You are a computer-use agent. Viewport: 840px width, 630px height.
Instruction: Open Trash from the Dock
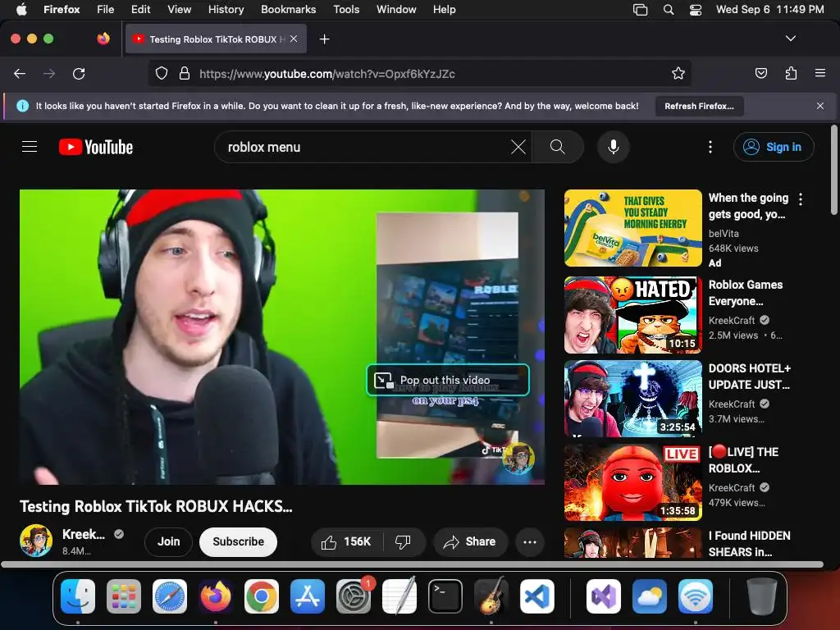pyautogui.click(x=762, y=596)
